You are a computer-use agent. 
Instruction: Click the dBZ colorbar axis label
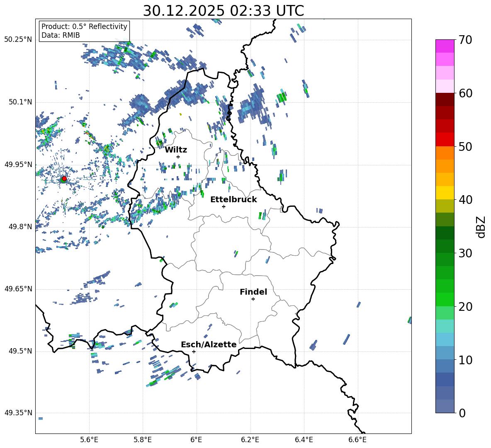pyautogui.click(x=480, y=227)
